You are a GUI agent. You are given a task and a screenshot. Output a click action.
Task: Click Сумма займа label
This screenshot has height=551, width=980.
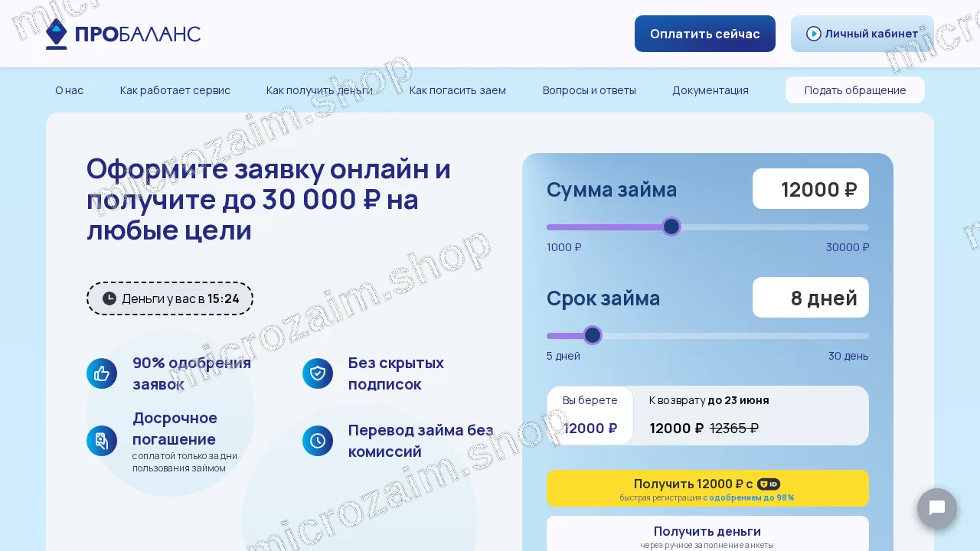click(x=612, y=189)
